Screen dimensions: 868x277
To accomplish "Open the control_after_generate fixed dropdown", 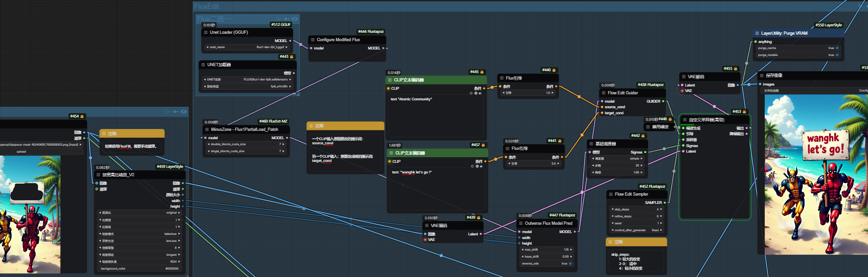I will click(637, 230).
